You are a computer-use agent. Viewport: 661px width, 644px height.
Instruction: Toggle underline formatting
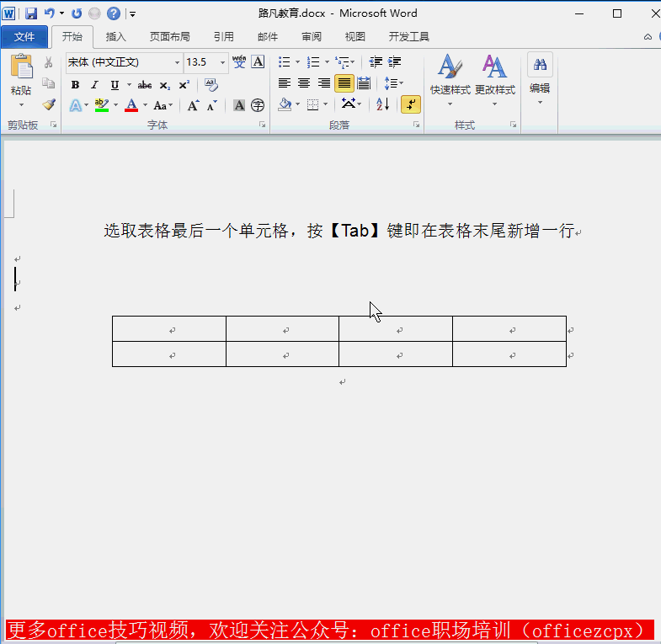pos(115,85)
